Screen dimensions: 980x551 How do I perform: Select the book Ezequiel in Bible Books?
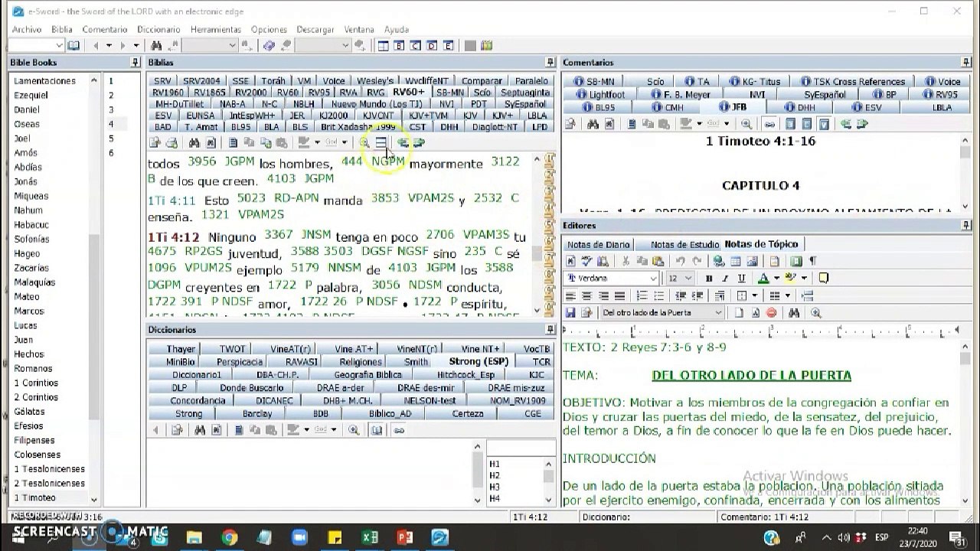point(31,95)
